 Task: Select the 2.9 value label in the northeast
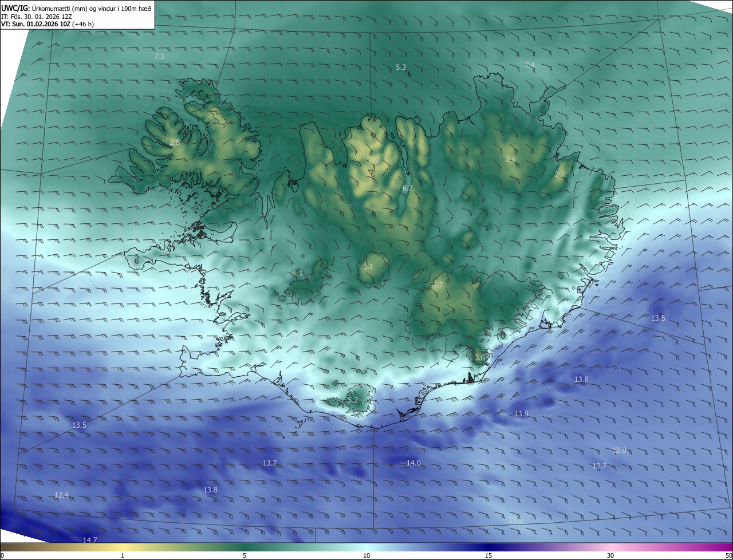click(510, 159)
